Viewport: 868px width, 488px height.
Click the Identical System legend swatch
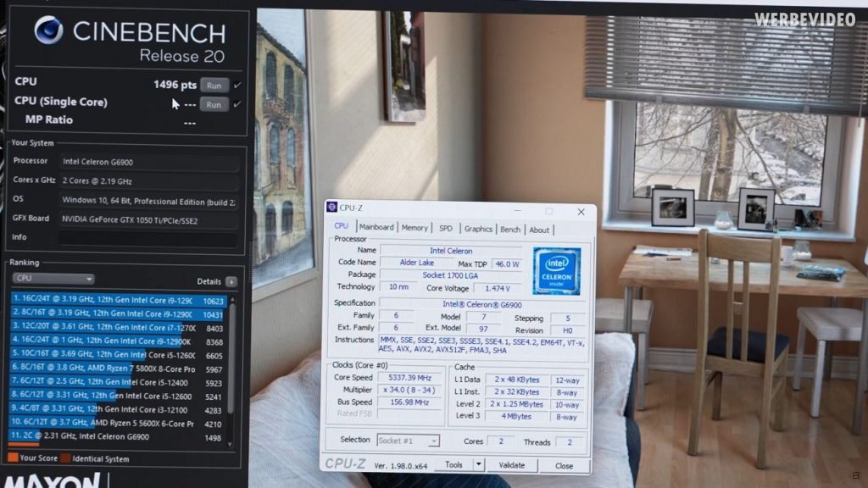(x=65, y=458)
